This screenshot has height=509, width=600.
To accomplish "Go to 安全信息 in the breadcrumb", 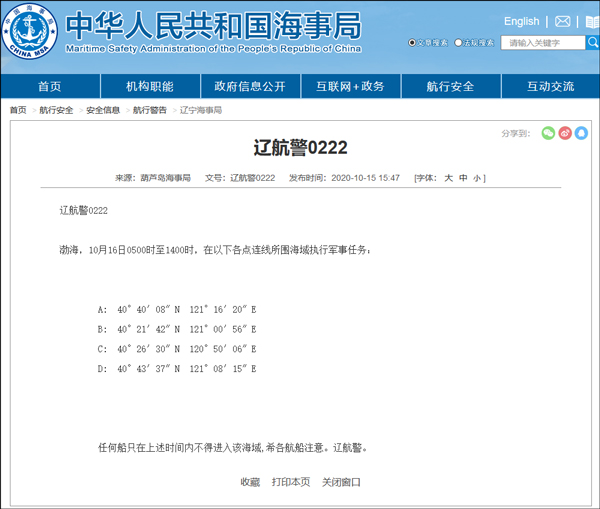I will coord(103,110).
